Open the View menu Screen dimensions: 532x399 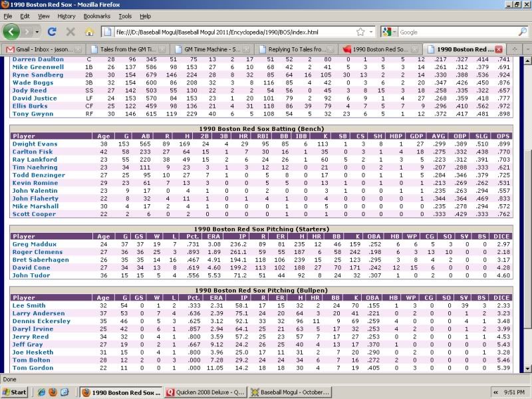43,16
